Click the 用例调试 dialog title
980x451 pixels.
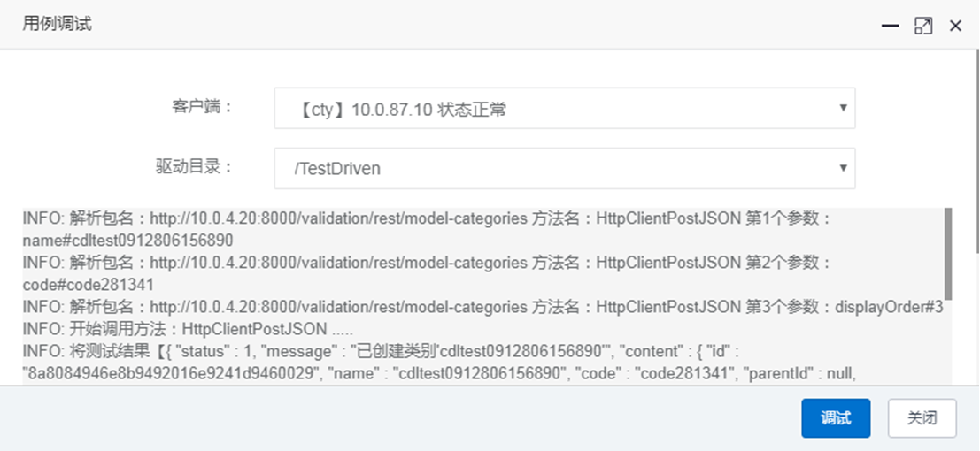tap(57, 25)
